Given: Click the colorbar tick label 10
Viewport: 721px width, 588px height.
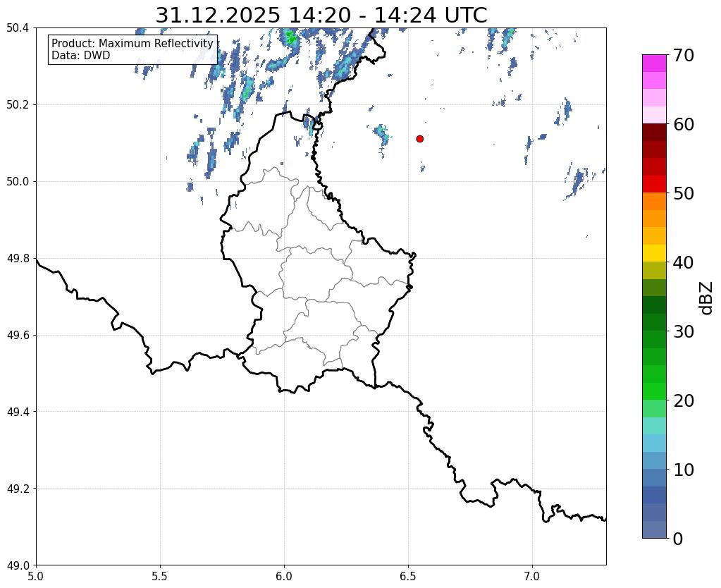Looking at the screenshot, I should tap(684, 470).
